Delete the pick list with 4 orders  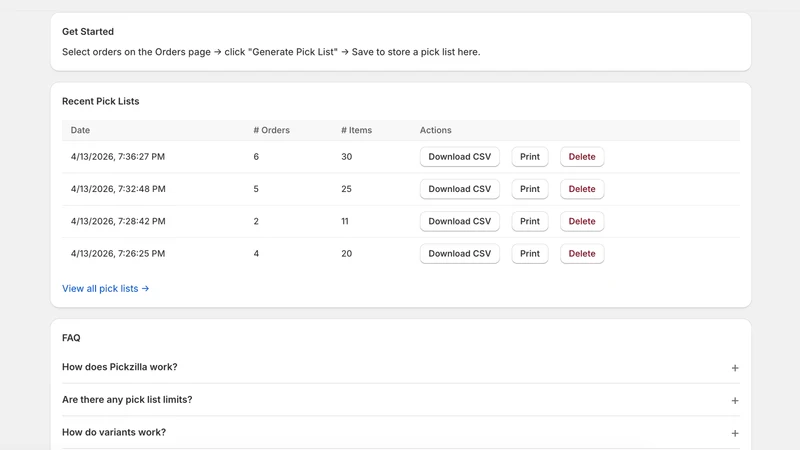coord(582,254)
